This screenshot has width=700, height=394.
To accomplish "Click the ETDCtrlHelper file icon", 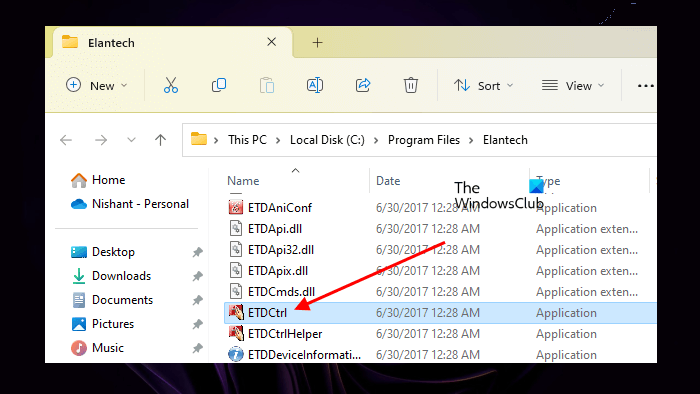I will [236, 333].
